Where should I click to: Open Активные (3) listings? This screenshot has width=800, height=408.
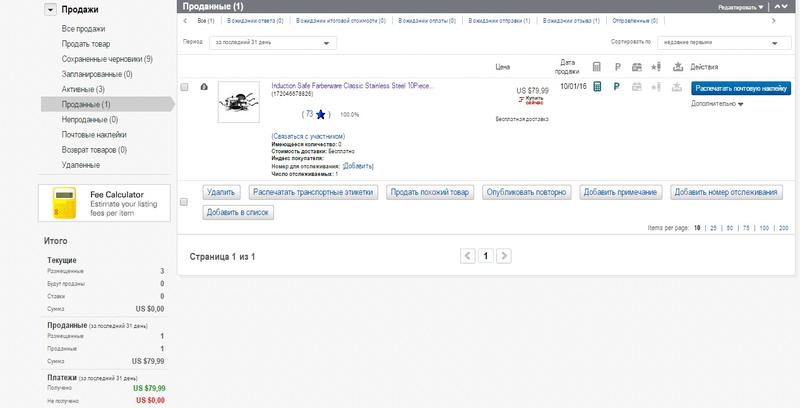[83, 89]
